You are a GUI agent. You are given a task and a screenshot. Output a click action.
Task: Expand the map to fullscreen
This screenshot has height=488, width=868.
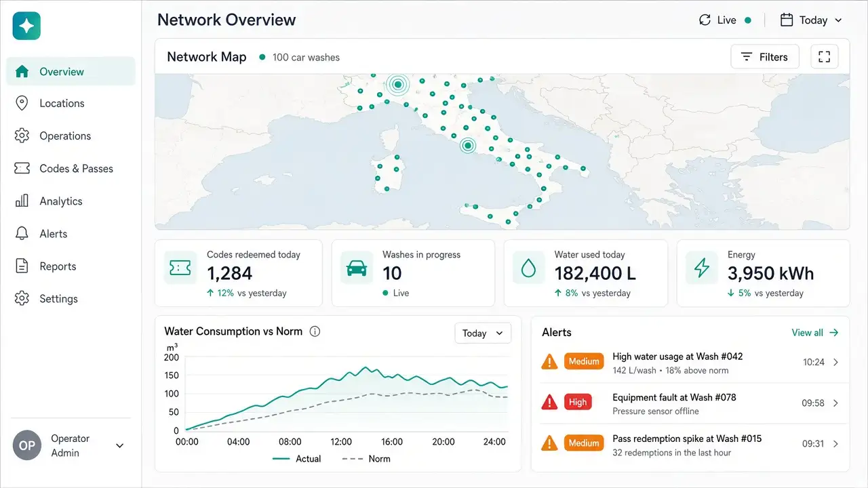tap(825, 57)
